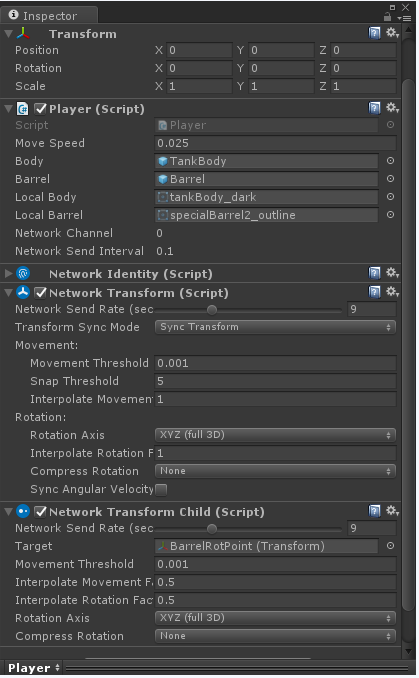The width and height of the screenshot is (419, 678).
Task: Open Network Transform Child gear menu
Action: [x=392, y=511]
